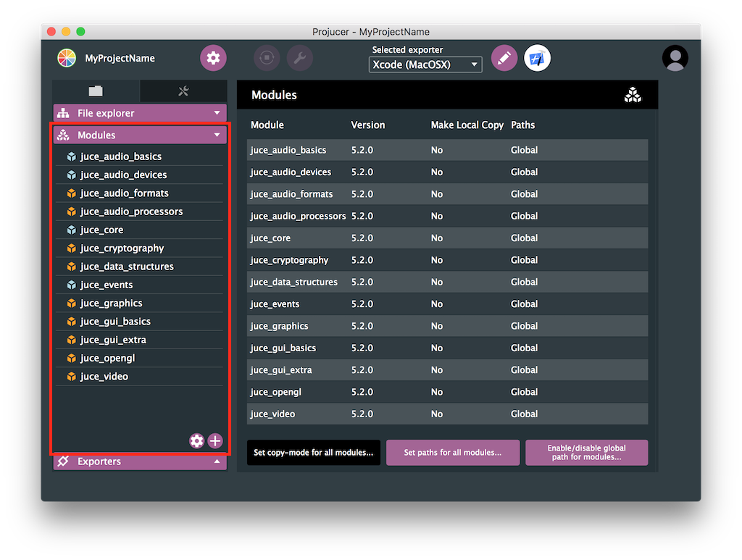The width and height of the screenshot is (742, 560).
Task: Select the juce_opengl row in modules table
Action: [447, 392]
